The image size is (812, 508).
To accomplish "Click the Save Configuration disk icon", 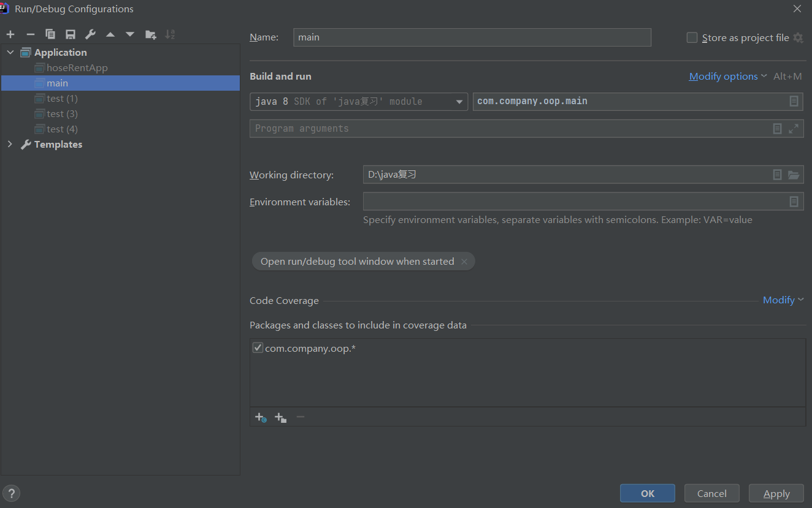I will (71, 34).
